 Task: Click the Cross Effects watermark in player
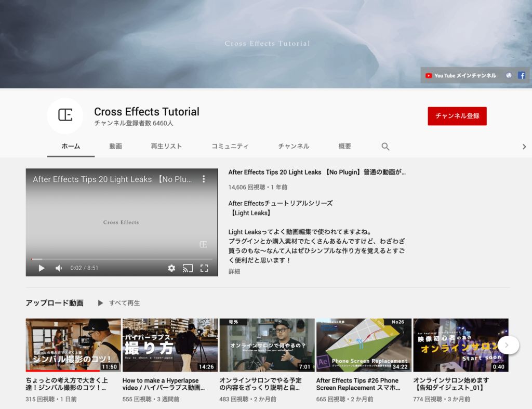(x=203, y=244)
